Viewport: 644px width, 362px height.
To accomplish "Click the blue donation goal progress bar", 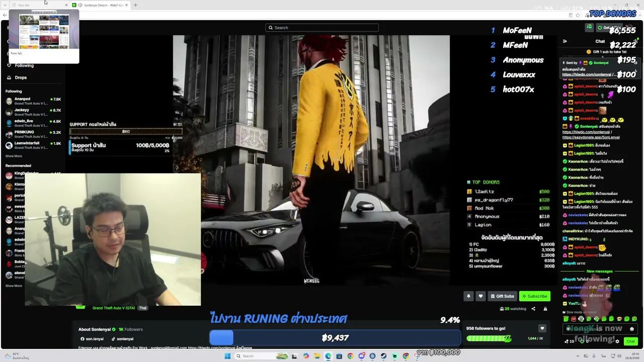I will (x=335, y=338).
